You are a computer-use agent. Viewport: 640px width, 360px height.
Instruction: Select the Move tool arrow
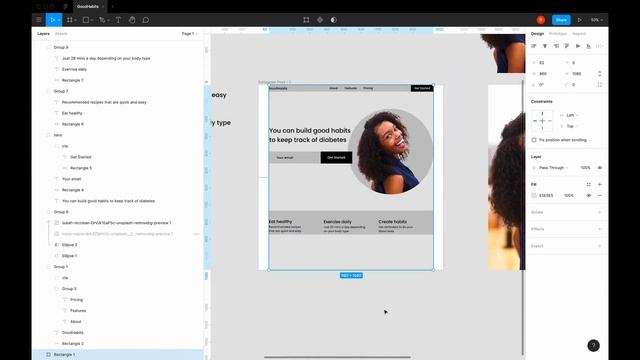52,20
